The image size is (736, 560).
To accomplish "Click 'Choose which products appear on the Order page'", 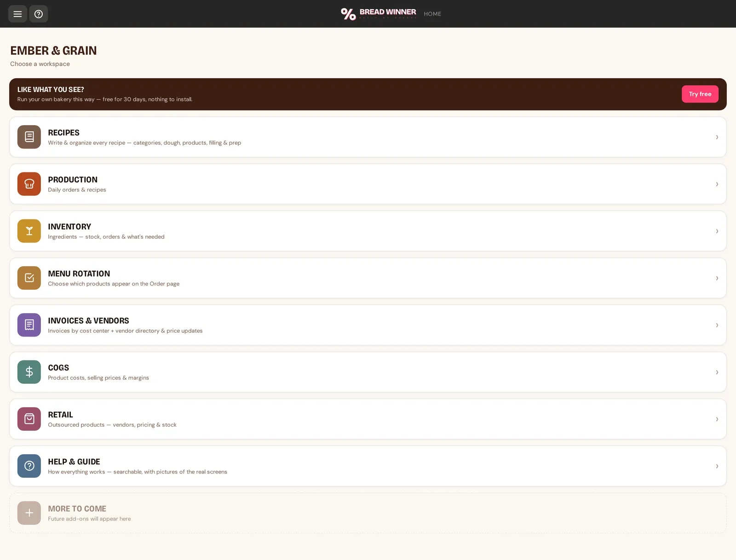I will click(x=114, y=284).
